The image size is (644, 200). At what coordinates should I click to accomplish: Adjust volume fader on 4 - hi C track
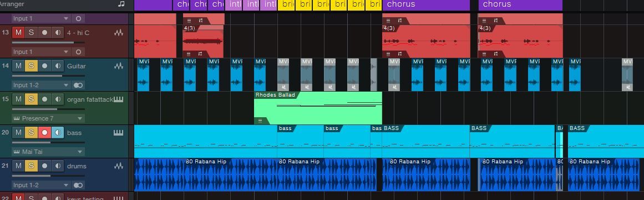coord(48,42)
